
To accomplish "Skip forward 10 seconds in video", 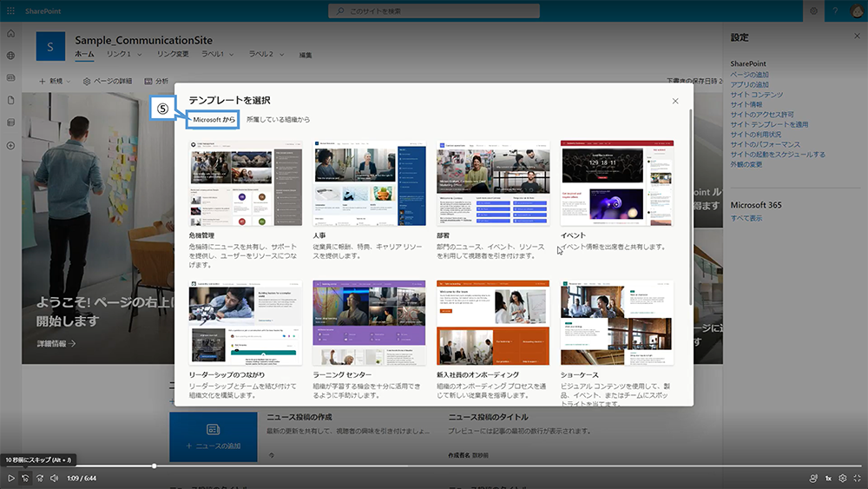I will point(40,478).
